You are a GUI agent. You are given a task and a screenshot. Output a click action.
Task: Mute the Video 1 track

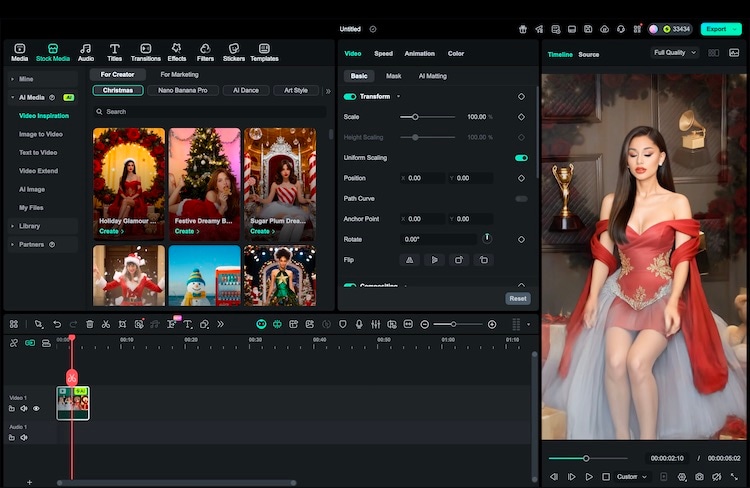pos(24,409)
